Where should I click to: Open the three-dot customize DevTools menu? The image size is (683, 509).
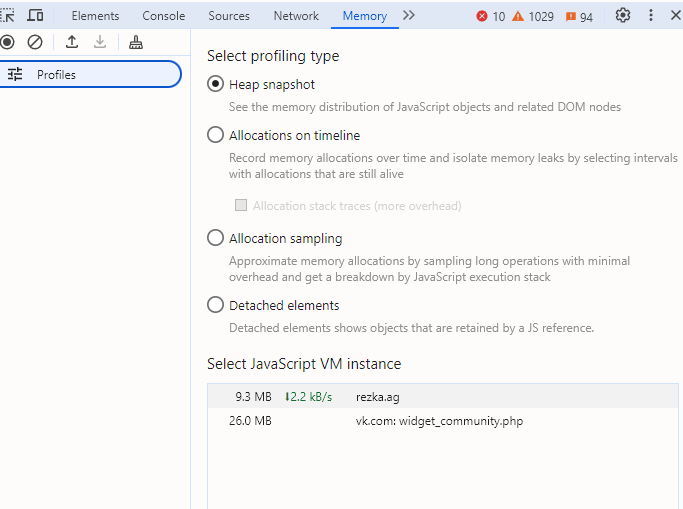point(651,16)
